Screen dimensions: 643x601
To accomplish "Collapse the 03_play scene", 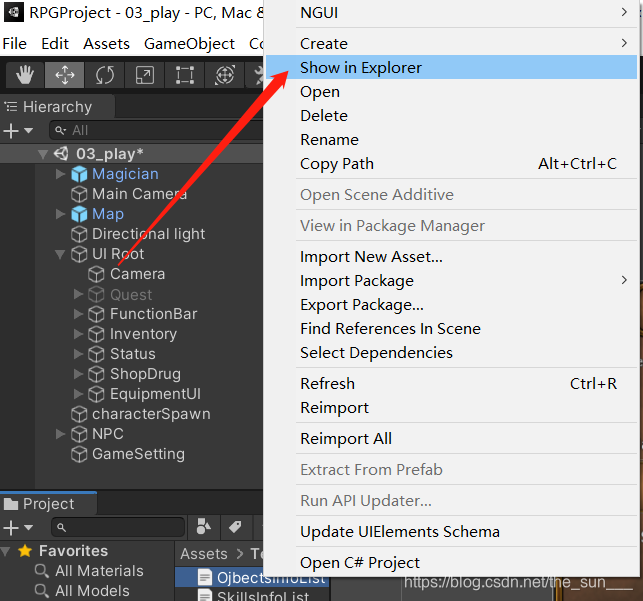I will [43, 154].
